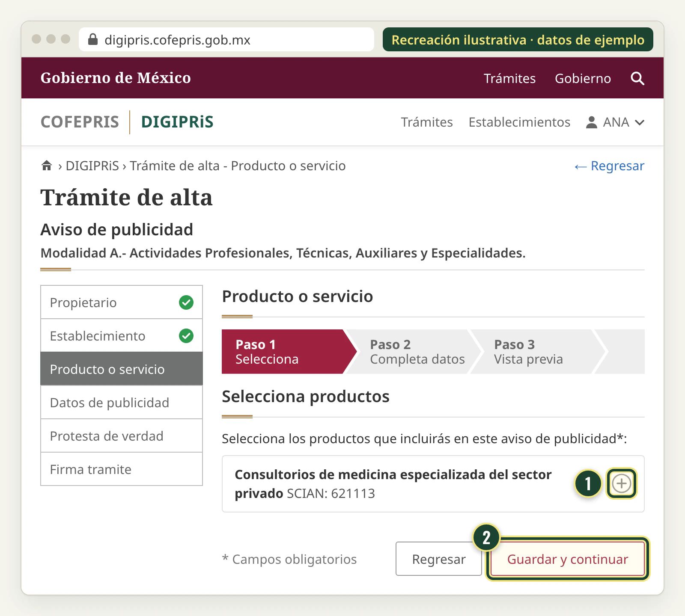Viewport: 685px width, 616px height.
Task: Click the lock icon in address bar
Action: click(93, 39)
